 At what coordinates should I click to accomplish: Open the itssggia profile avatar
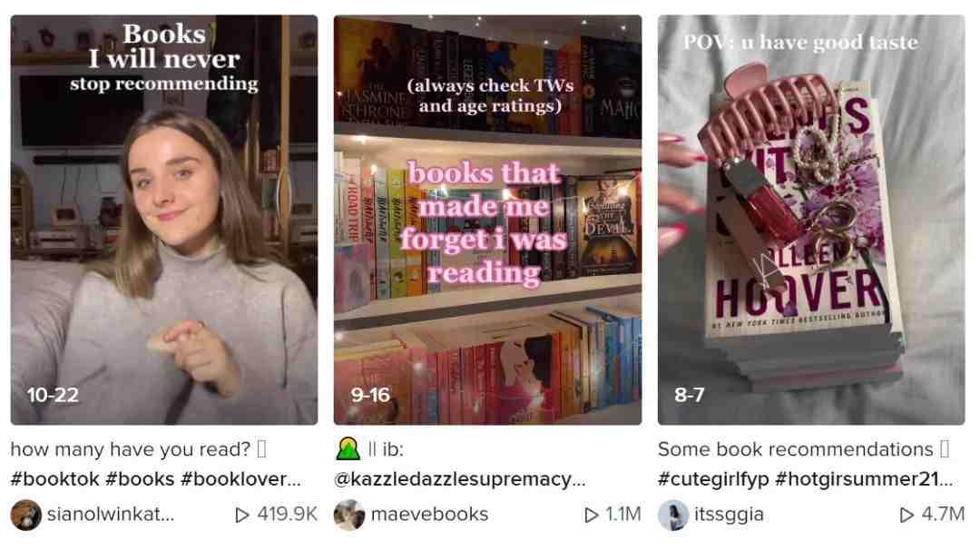pos(673,515)
